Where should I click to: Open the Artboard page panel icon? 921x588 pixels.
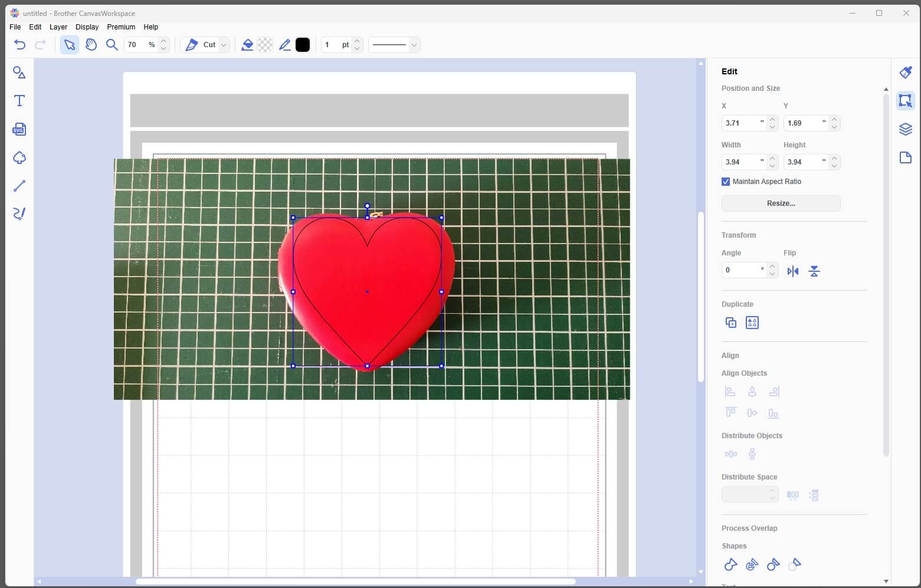coord(906,157)
